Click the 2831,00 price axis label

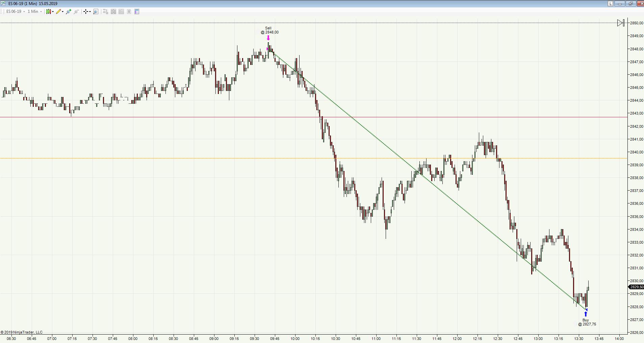[x=637, y=268]
